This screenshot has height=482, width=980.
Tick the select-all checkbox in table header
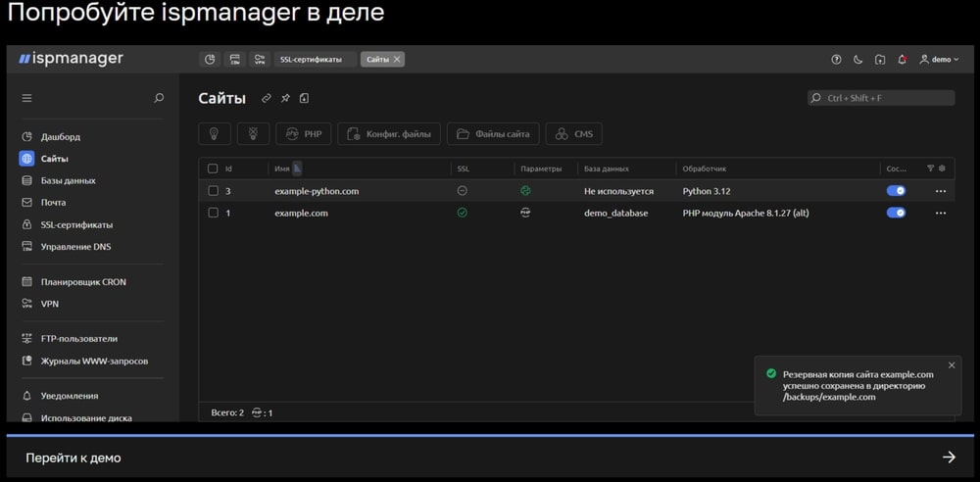point(213,169)
